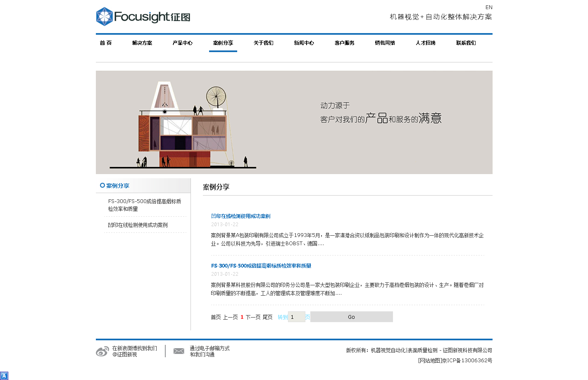Open 人才招聘 menu item
This screenshot has width=588, height=380.
point(426,43)
